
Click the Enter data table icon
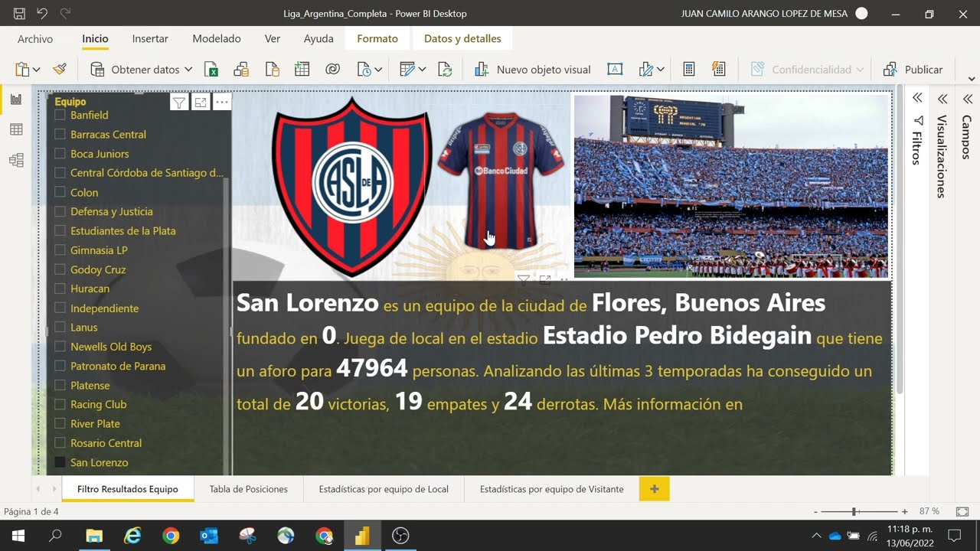pos(302,69)
